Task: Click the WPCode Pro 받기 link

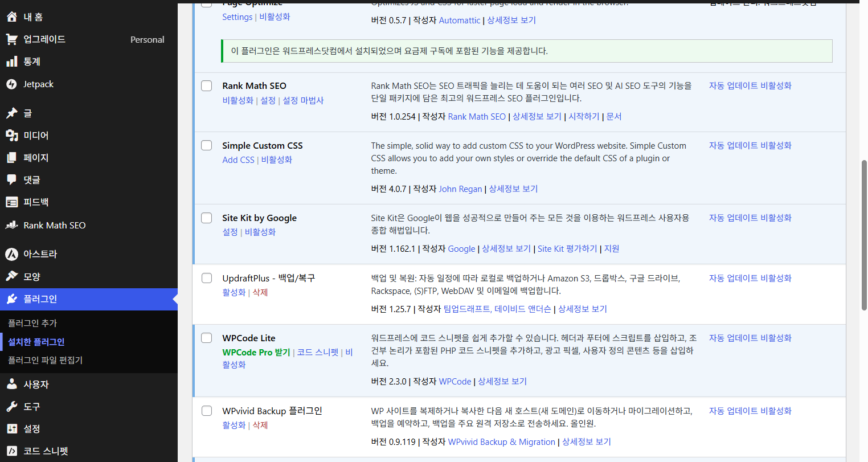Action: [x=256, y=353]
